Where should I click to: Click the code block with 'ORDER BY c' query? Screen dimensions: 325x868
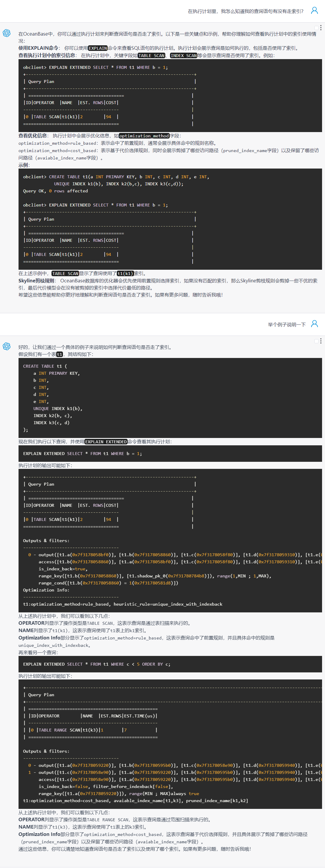tap(170, 664)
